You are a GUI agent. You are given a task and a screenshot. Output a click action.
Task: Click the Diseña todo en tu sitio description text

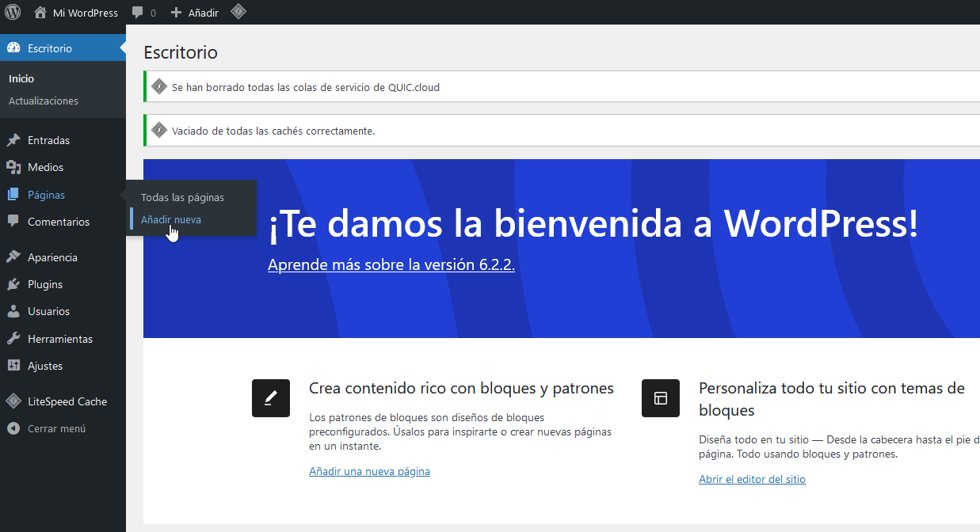(839, 447)
